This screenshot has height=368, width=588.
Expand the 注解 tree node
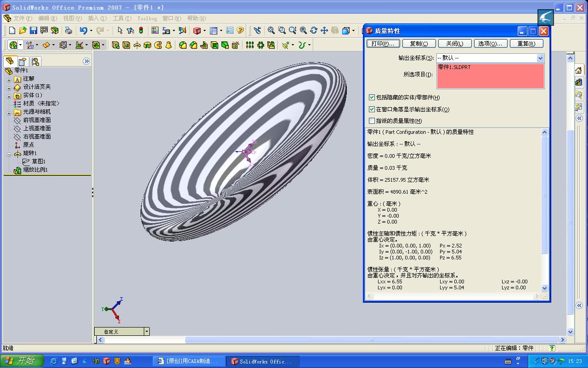click(9, 80)
